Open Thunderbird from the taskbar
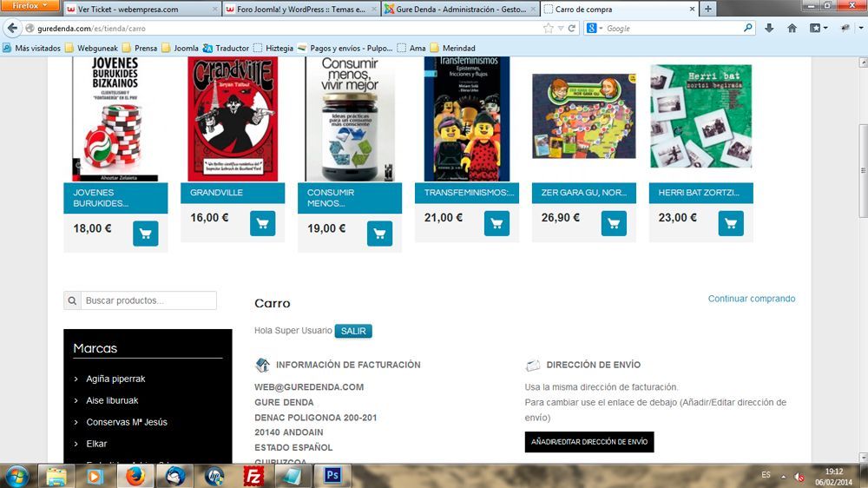The width and height of the screenshot is (868, 488). (175, 477)
